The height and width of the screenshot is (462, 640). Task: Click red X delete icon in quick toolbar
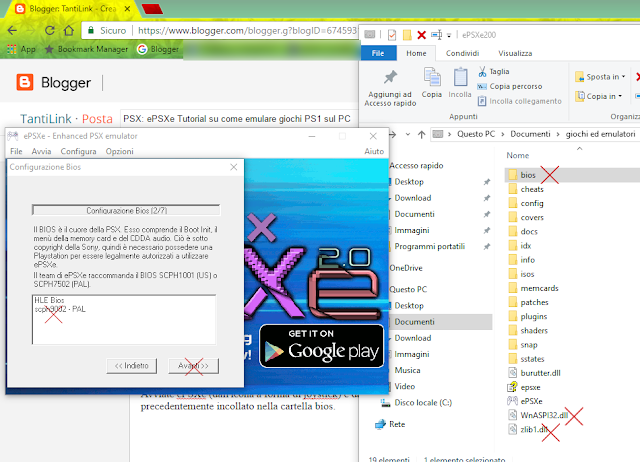(x=422, y=35)
